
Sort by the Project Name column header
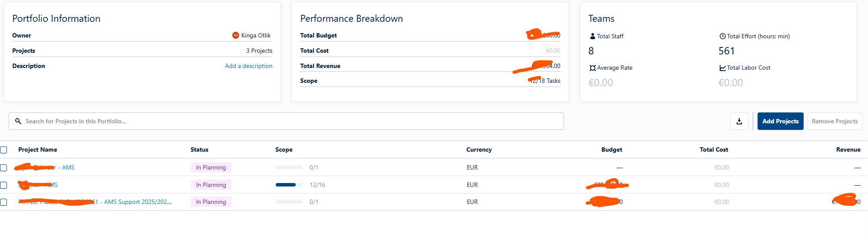coord(37,149)
